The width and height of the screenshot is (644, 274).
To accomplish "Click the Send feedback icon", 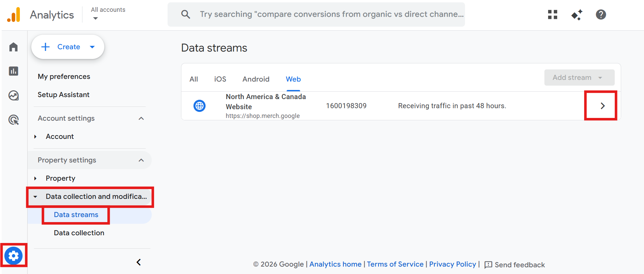I will coord(488,265).
